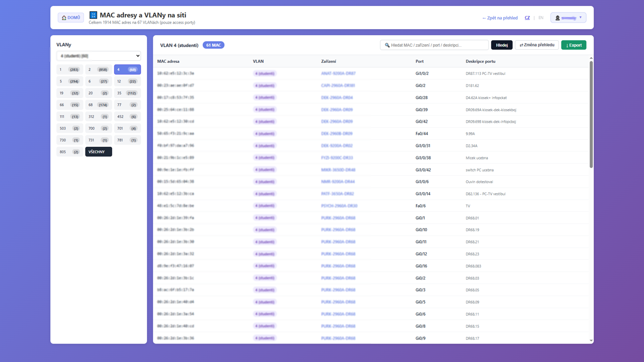
Task: Open device link ANAT-9200A-DR87
Action: click(x=338, y=73)
